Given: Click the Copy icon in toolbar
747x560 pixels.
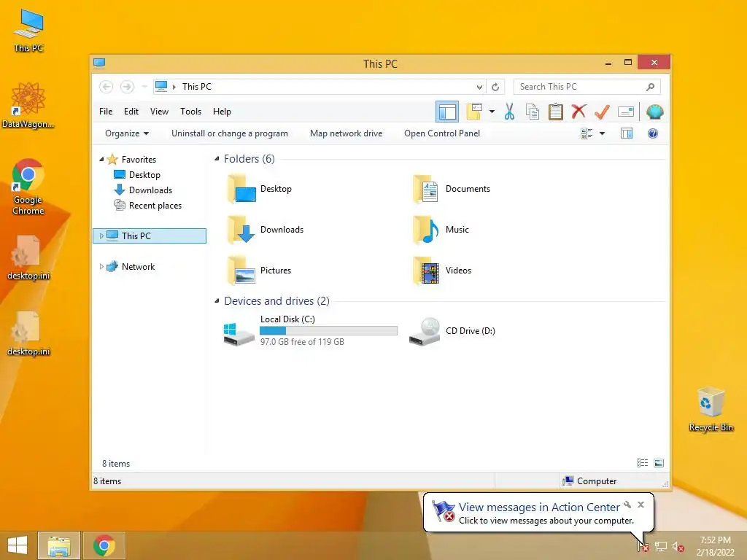Looking at the screenshot, I should (532, 112).
